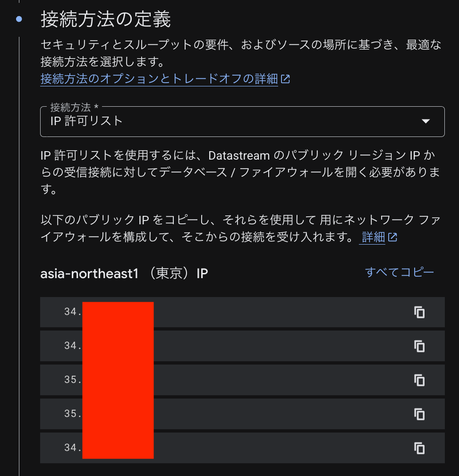Open the 接続方法のオプションとトレードオフの詳細 link
The height and width of the screenshot is (476, 459).
point(159,80)
